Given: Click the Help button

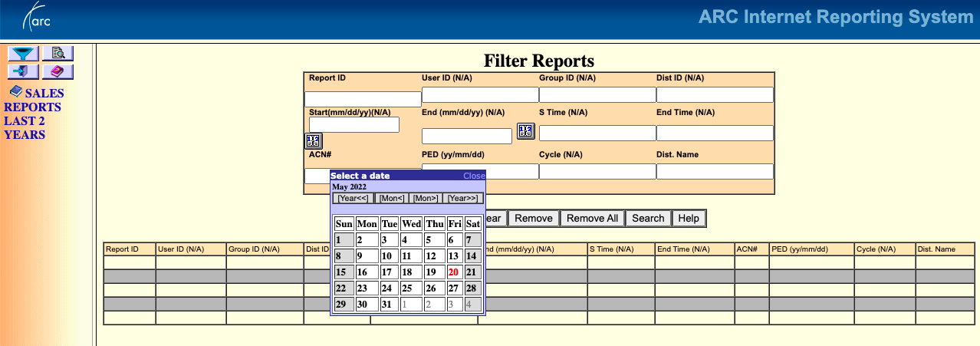Looking at the screenshot, I should [689, 219].
